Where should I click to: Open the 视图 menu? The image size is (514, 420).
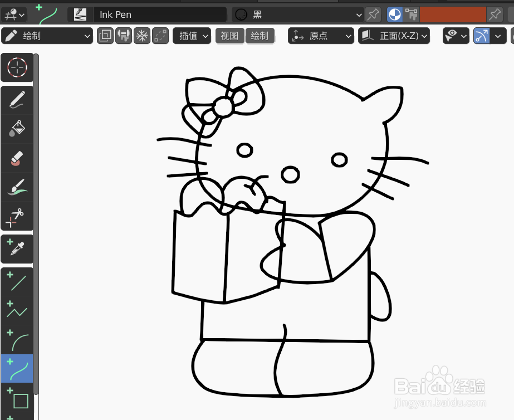pos(229,36)
